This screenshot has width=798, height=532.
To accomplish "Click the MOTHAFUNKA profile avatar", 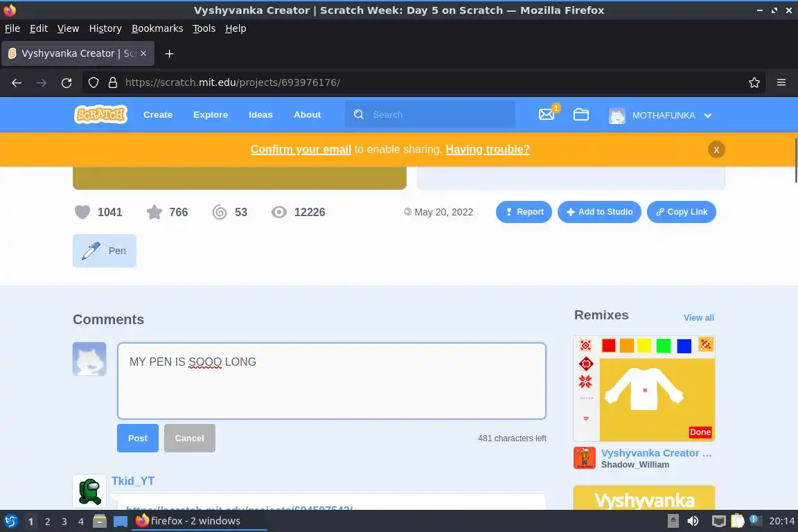I will 617,116.
